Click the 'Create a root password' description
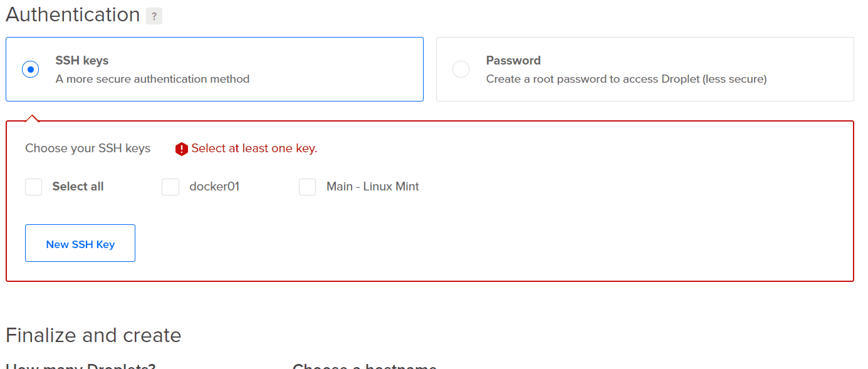This screenshot has width=868, height=369. [627, 79]
